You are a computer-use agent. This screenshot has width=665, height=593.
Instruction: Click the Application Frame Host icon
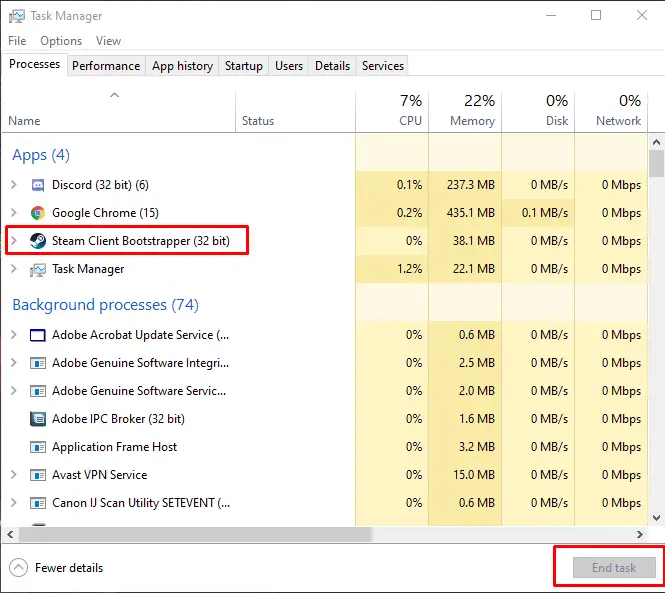coord(38,447)
